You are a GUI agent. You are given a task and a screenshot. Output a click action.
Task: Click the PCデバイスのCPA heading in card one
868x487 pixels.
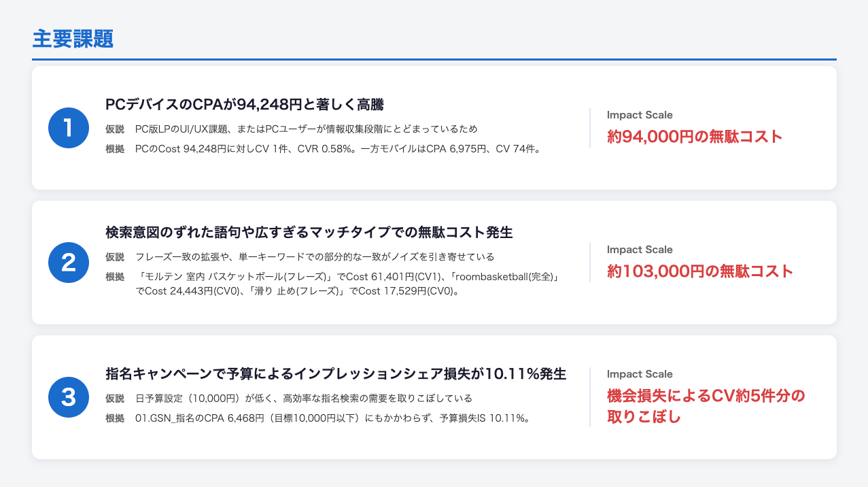pyautogui.click(x=245, y=105)
